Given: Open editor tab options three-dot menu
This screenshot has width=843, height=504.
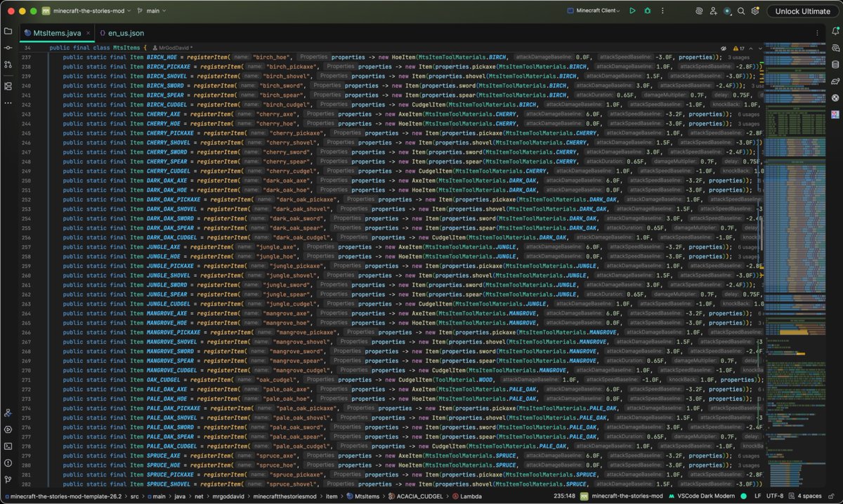Looking at the screenshot, I should tap(818, 32).
